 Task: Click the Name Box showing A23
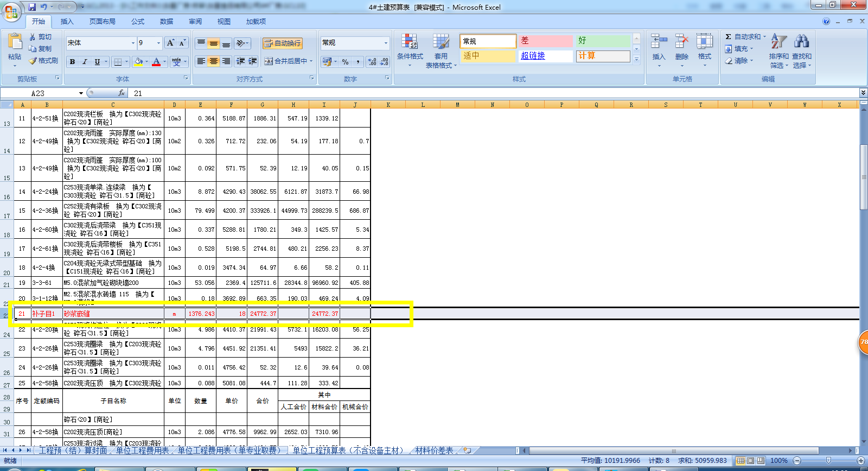coord(43,93)
